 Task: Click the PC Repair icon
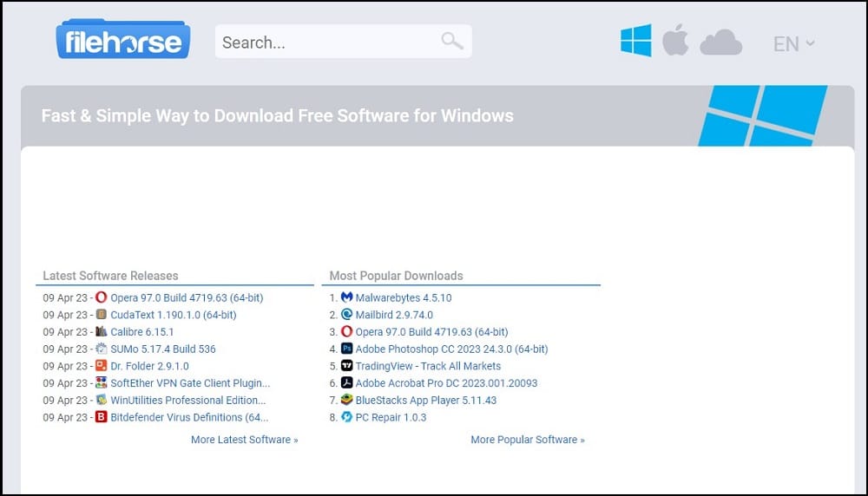346,417
